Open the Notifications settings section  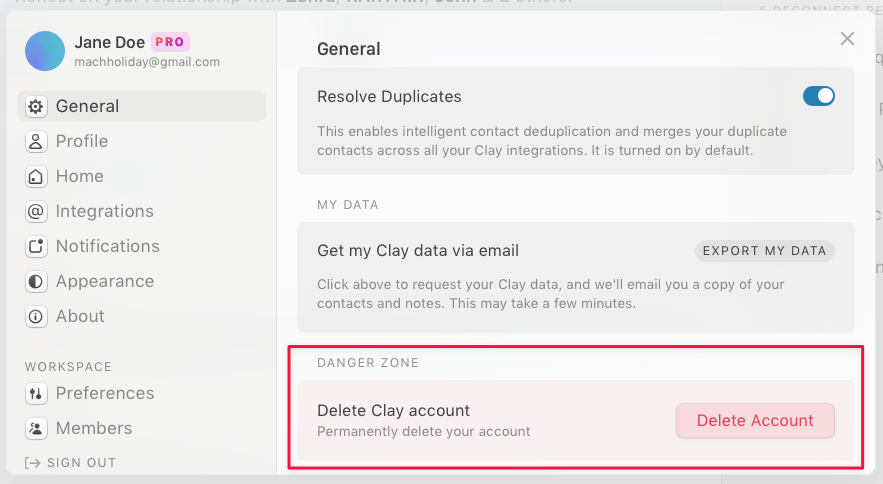[x=107, y=246]
